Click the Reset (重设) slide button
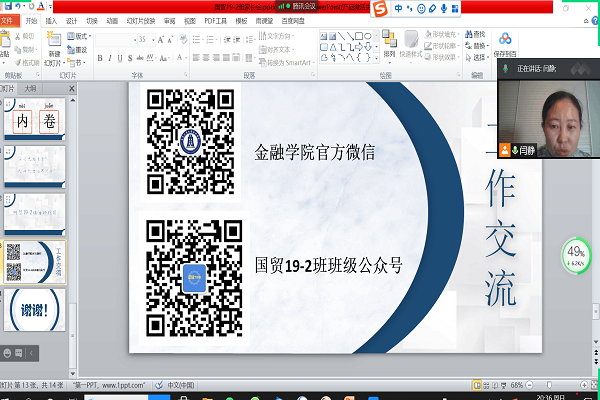 point(77,50)
